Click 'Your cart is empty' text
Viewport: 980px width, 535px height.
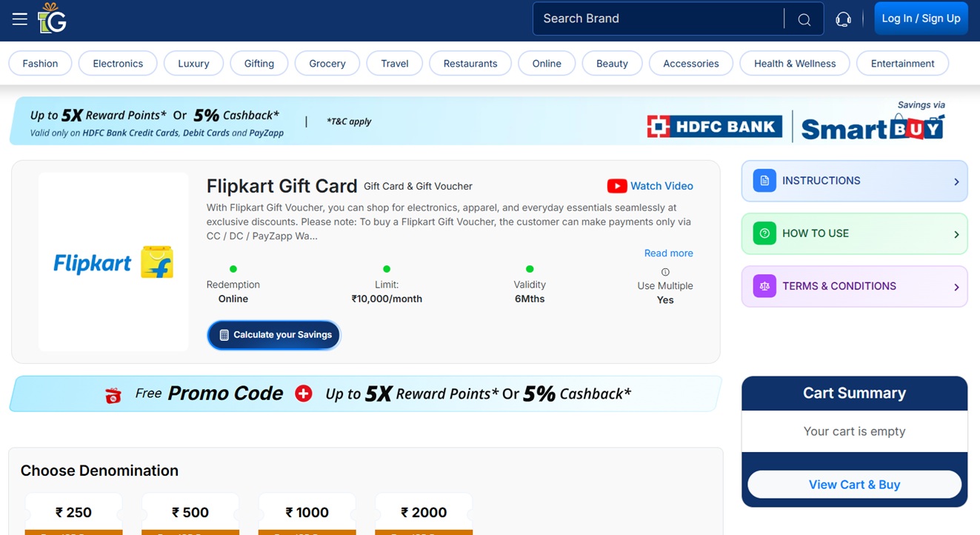click(854, 431)
